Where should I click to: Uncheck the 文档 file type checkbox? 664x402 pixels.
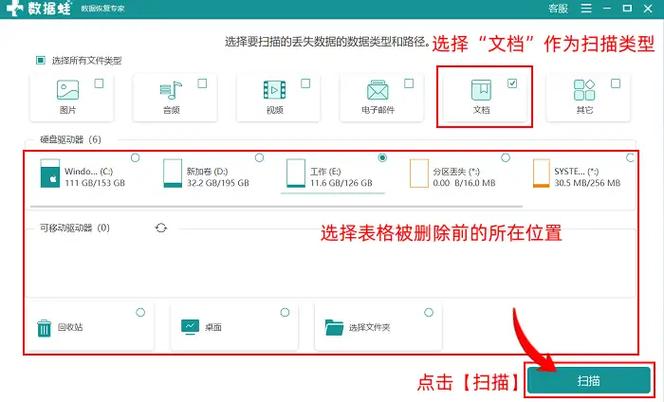click(x=512, y=83)
